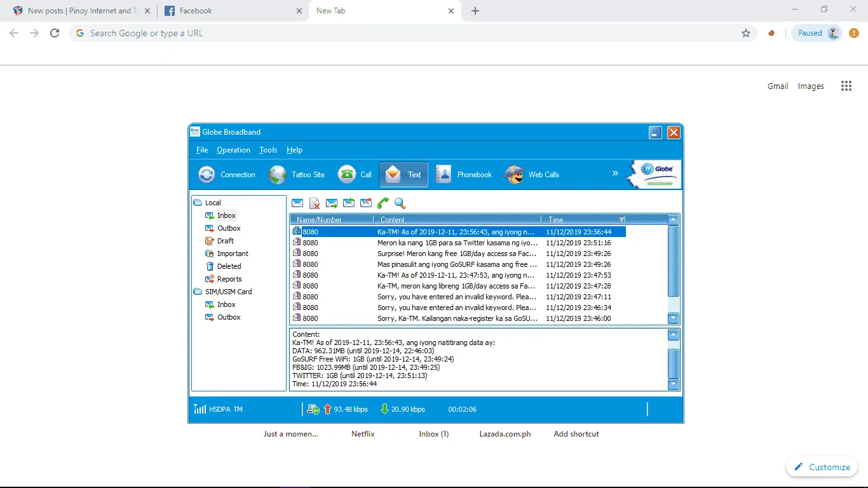Viewport: 868px width, 488px height.
Task: Click the orange Chrome update alert icon
Action: [x=854, y=33]
